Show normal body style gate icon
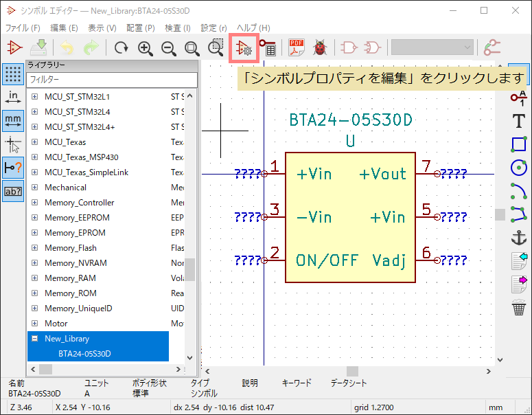532x415 pixels. click(x=349, y=47)
